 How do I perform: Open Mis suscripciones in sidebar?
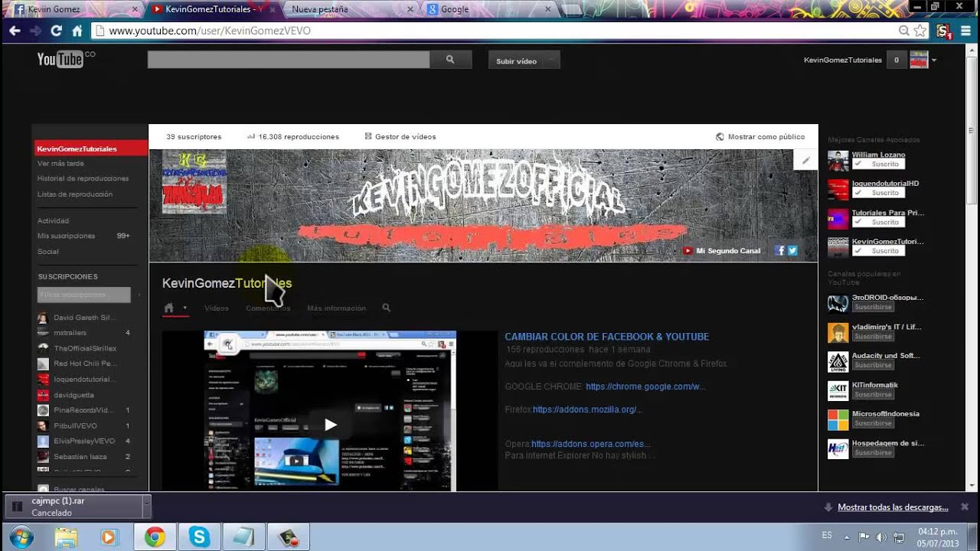[x=66, y=236]
